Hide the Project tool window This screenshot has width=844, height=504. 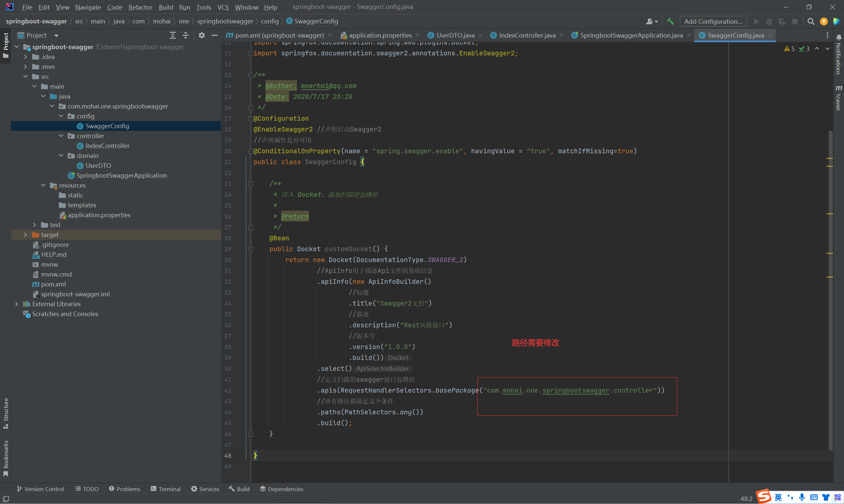tap(214, 35)
